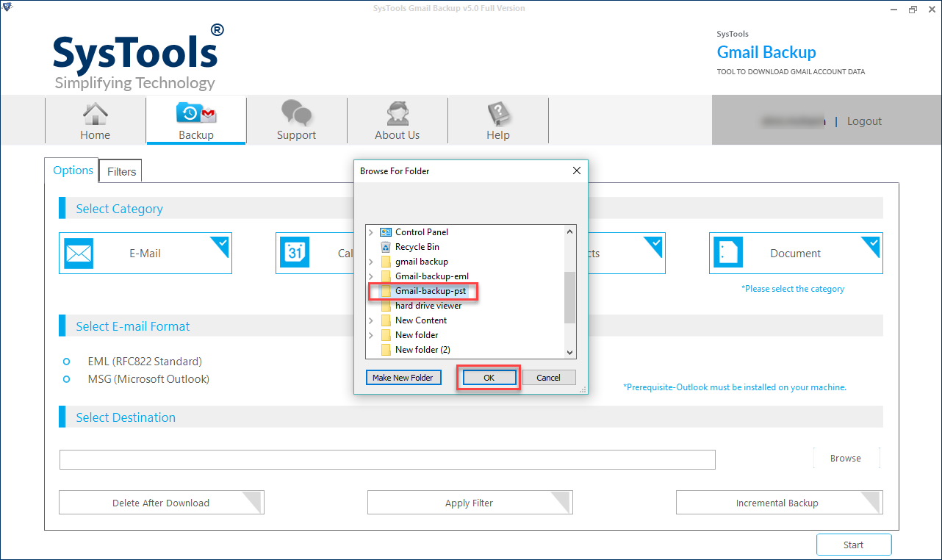Click the Start button
The height and width of the screenshot is (560, 942).
854,545
